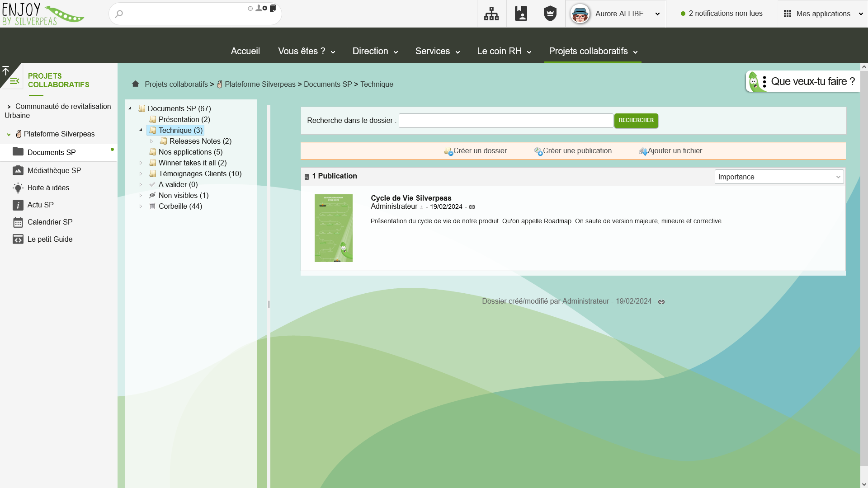Image resolution: width=868 pixels, height=488 pixels.
Task: Collapse the left side menu toggle
Action: [x=14, y=81]
